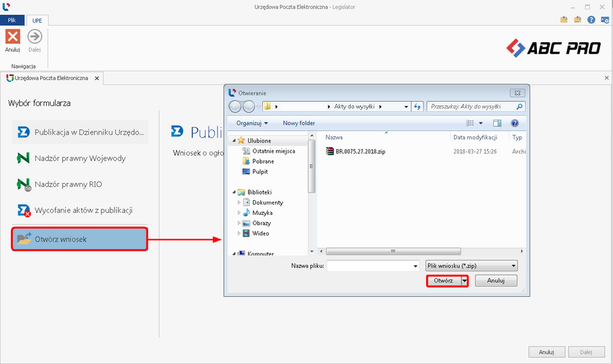Image resolution: width=613 pixels, height=364 pixels.
Task: Expand the Dokumenty library tree node
Action: [x=239, y=203]
